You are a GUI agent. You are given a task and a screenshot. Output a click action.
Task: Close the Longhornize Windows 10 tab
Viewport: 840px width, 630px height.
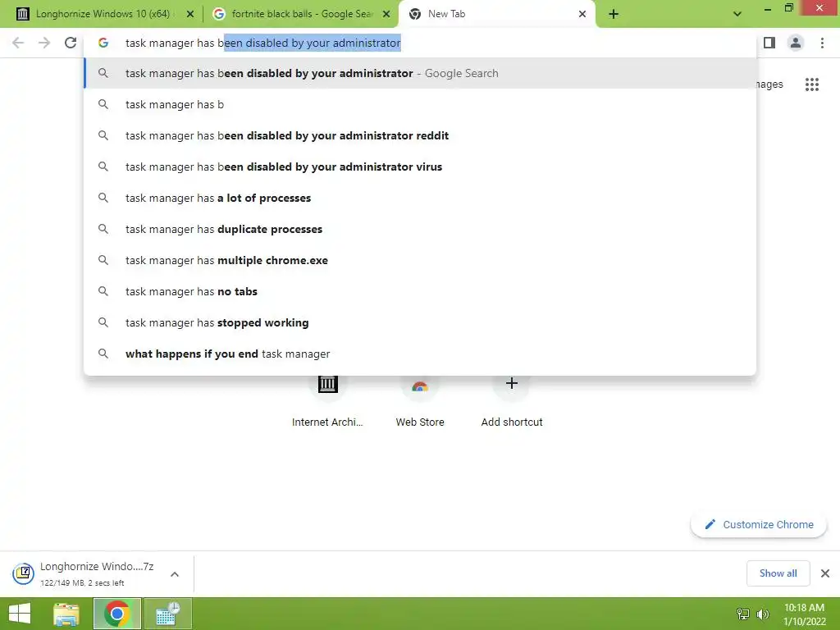(x=189, y=14)
